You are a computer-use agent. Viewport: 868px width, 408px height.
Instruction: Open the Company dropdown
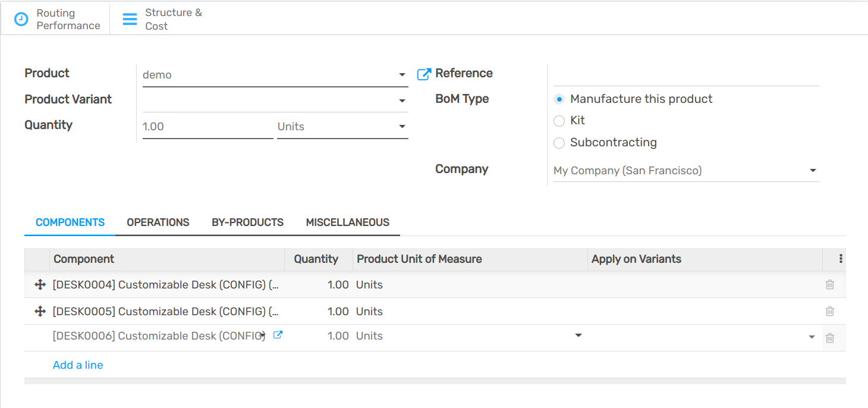pyautogui.click(x=813, y=171)
